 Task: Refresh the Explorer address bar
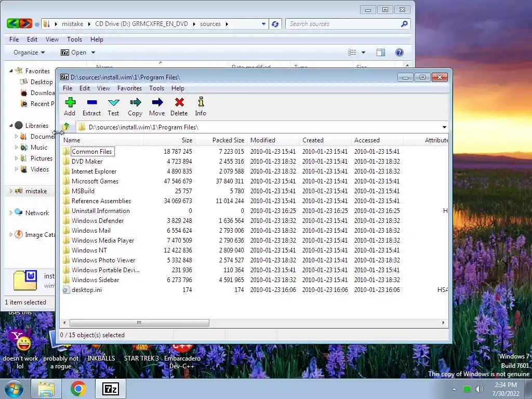(x=275, y=24)
